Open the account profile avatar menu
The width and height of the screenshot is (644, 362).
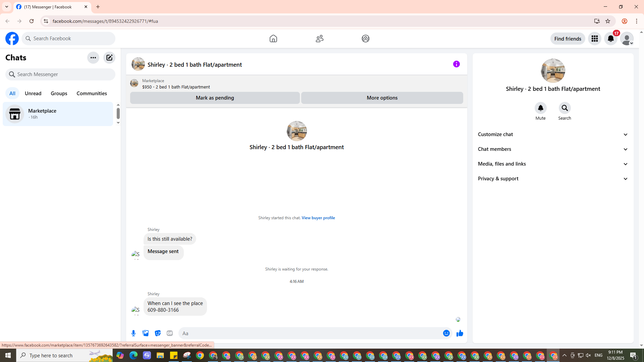tap(627, 39)
